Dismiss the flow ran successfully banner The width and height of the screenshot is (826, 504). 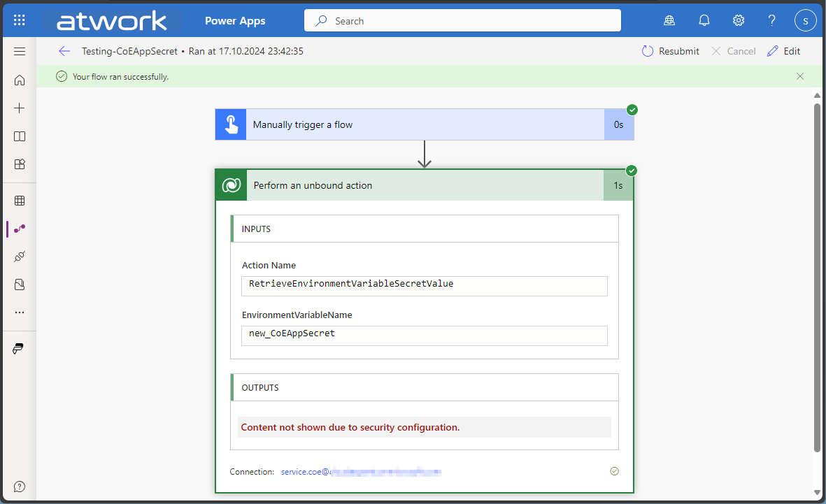pyautogui.click(x=800, y=76)
